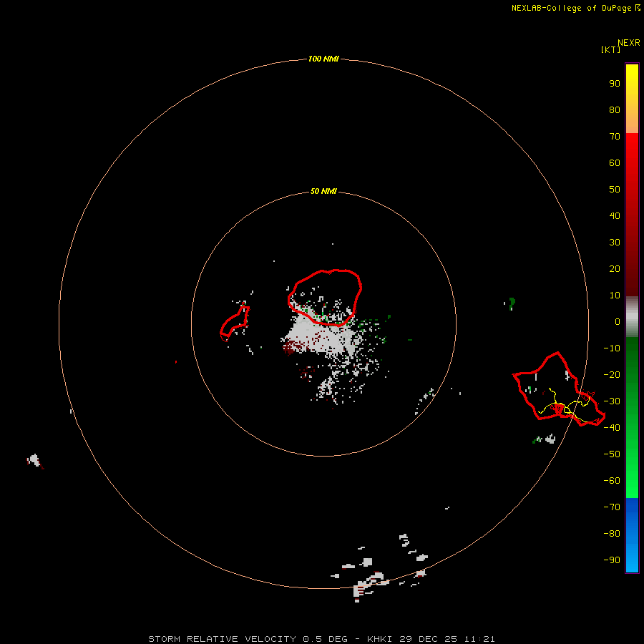Click the -80 knot scale value
Screen dimensions: 644x644
click(x=612, y=534)
